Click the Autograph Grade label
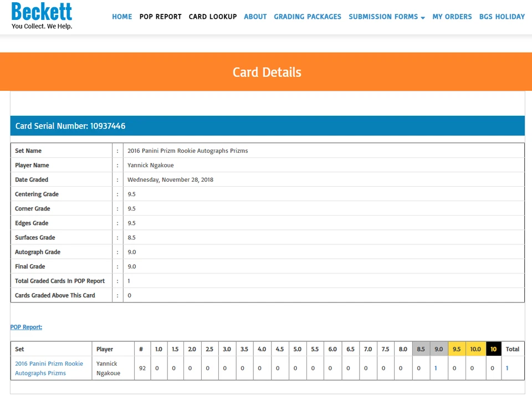The width and height of the screenshot is (532, 405). coord(38,252)
